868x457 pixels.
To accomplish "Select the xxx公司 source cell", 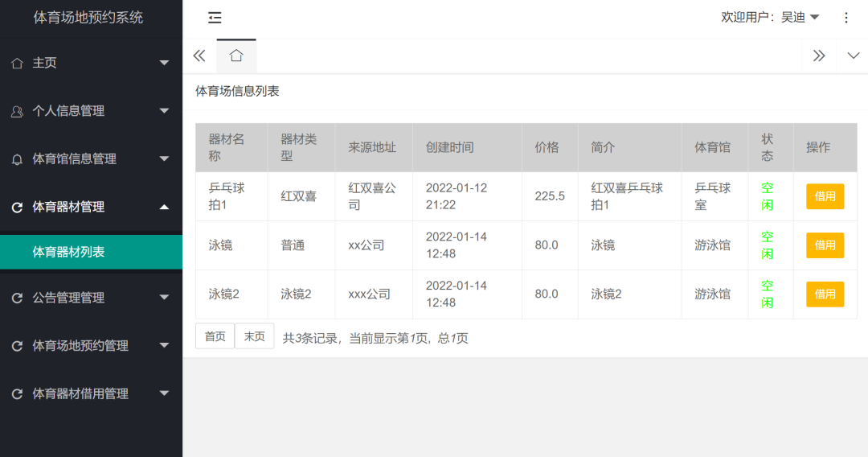I will point(374,294).
